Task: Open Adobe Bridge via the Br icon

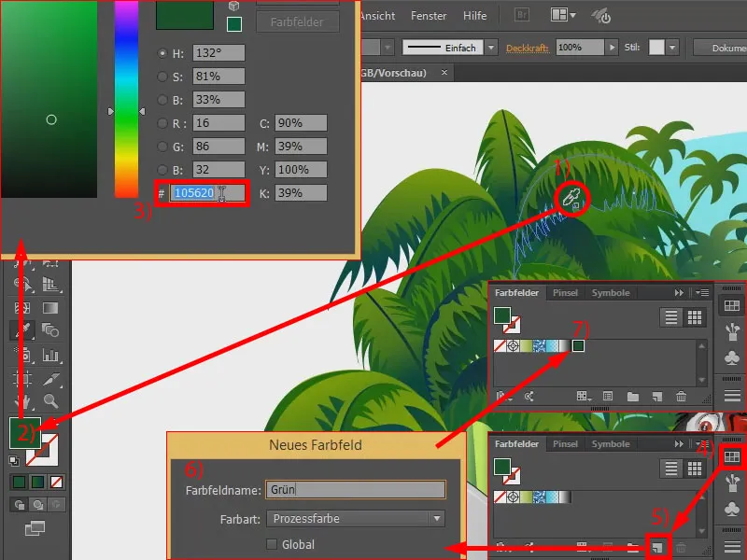Action: (x=522, y=15)
